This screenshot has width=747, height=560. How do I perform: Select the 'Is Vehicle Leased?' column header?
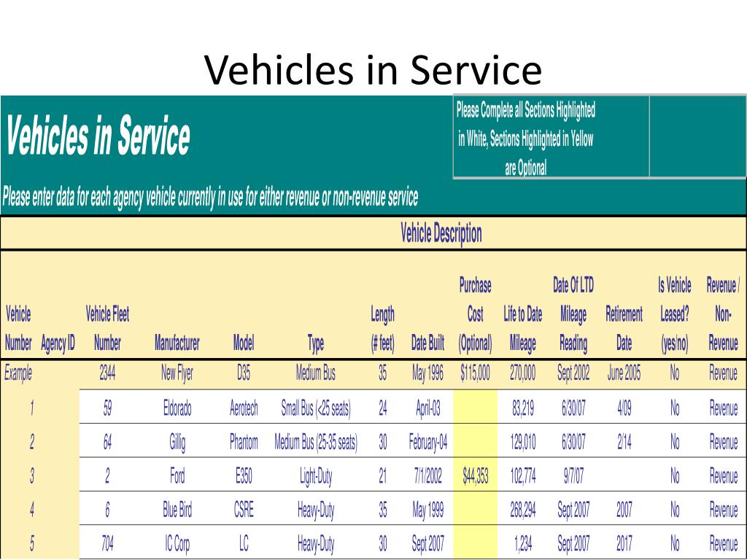tap(675, 314)
